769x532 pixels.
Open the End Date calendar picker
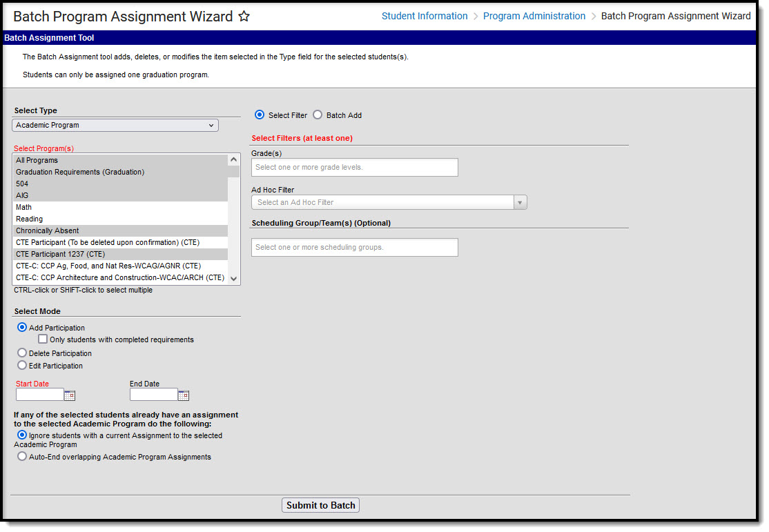pyautogui.click(x=184, y=395)
